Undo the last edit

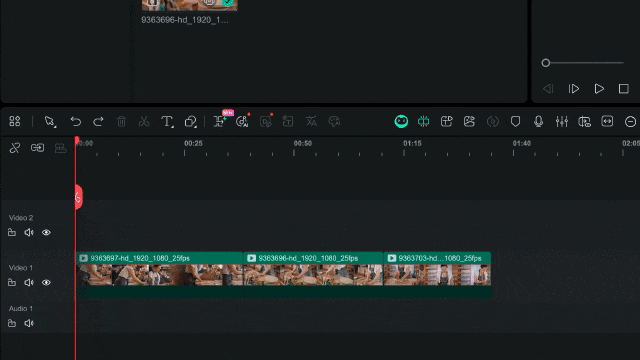click(76, 121)
